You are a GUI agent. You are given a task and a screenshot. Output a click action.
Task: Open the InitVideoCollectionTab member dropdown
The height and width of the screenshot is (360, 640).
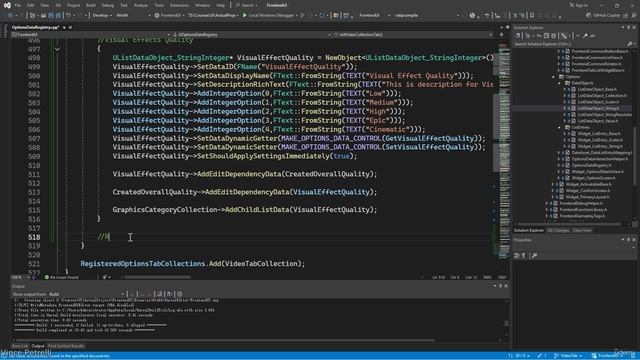click(x=413, y=35)
